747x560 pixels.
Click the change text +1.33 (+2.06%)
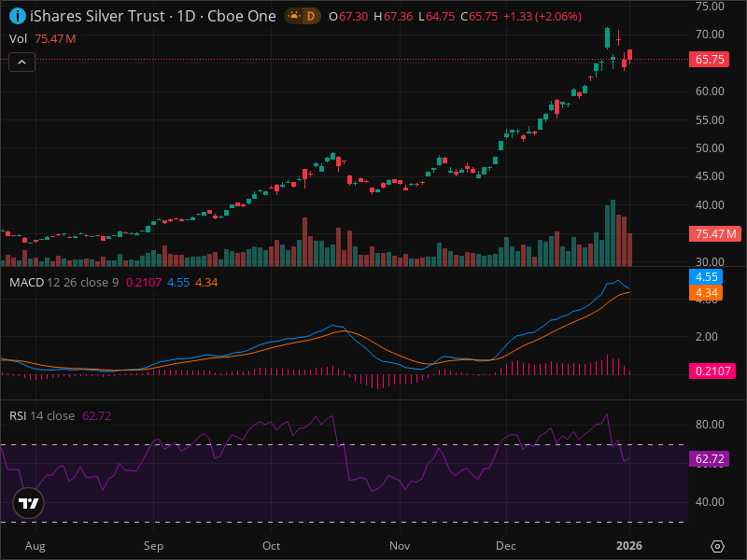543,17
